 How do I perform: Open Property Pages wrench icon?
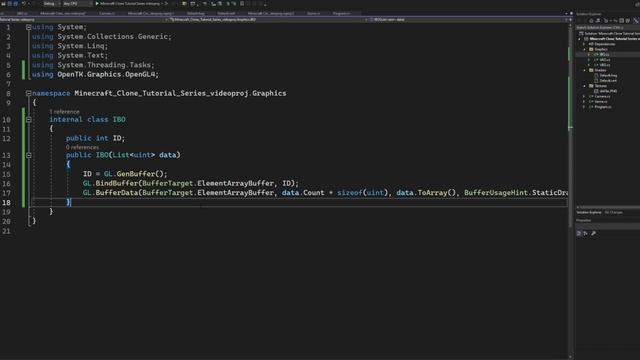(x=593, y=233)
